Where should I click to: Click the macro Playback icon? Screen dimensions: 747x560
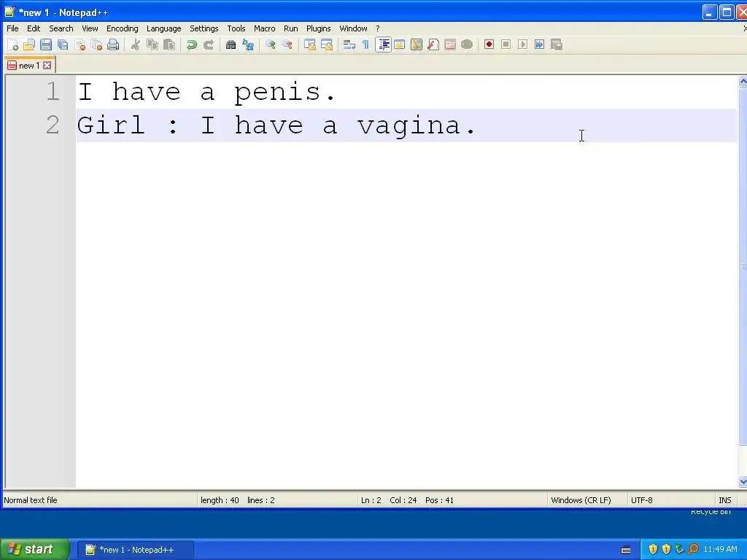(x=522, y=44)
